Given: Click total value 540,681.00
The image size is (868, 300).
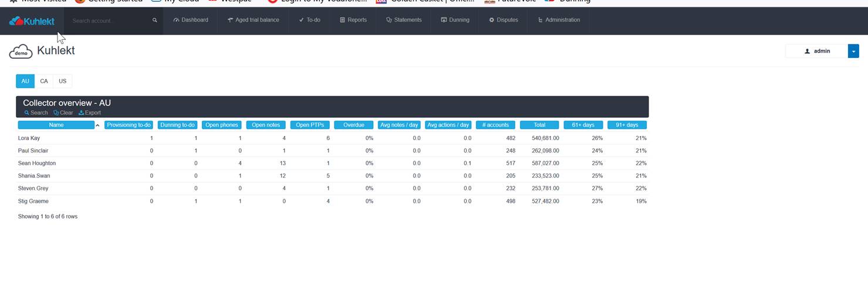Looking at the screenshot, I should coord(545,138).
